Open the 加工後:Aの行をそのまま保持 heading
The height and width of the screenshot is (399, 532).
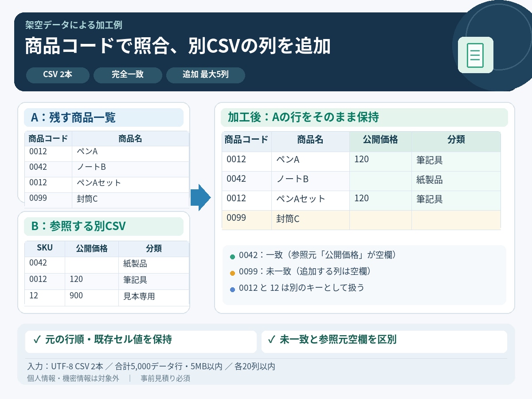coord(364,117)
